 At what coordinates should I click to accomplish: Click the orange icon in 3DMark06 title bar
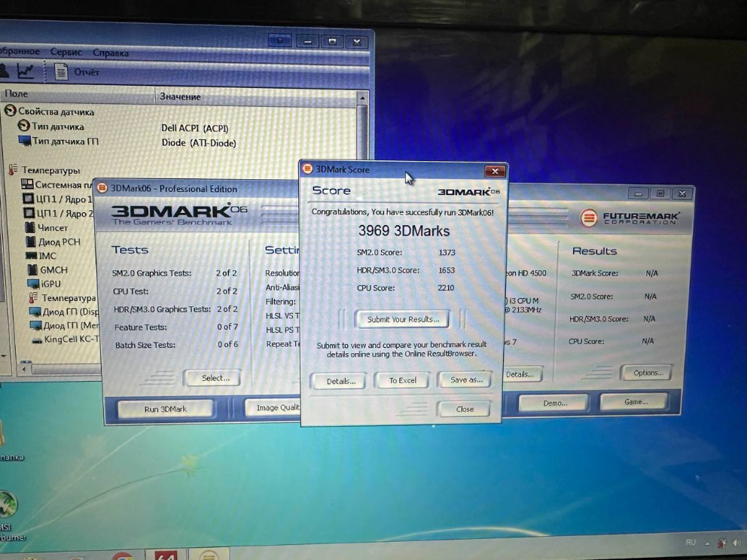pyautogui.click(x=102, y=188)
